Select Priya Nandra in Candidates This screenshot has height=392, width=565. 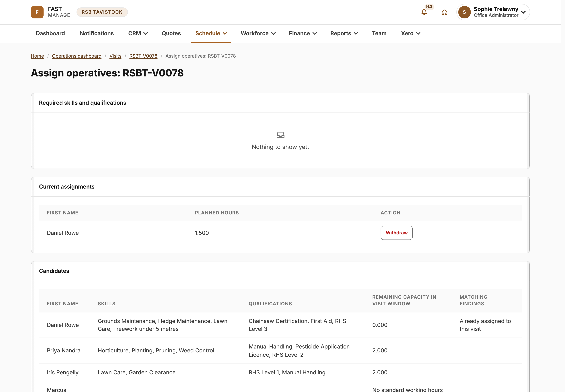click(x=64, y=350)
